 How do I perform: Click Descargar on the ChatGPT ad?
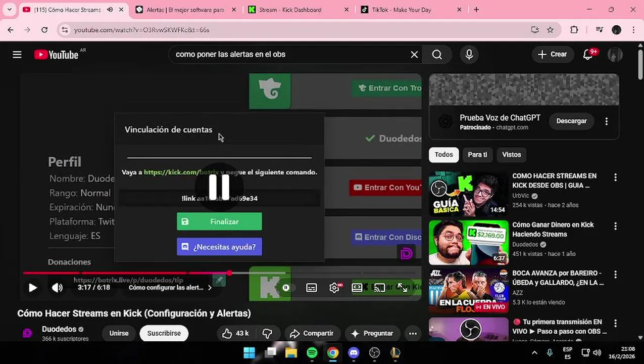571,121
